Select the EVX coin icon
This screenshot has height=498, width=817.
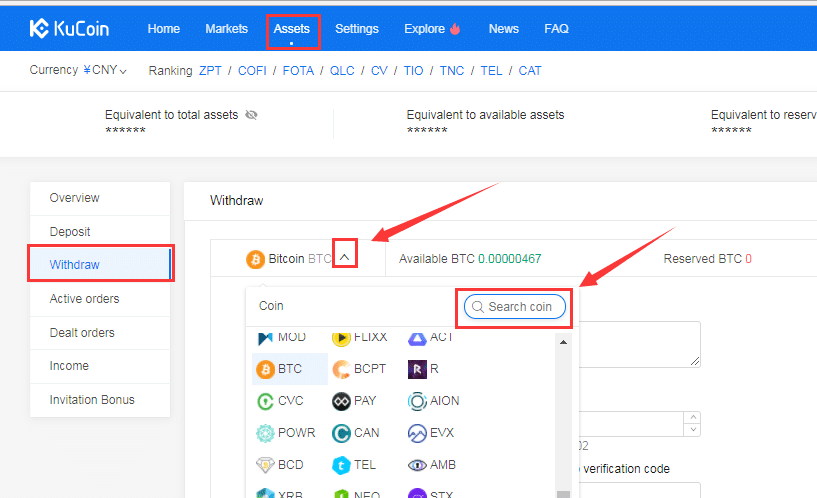[417, 433]
